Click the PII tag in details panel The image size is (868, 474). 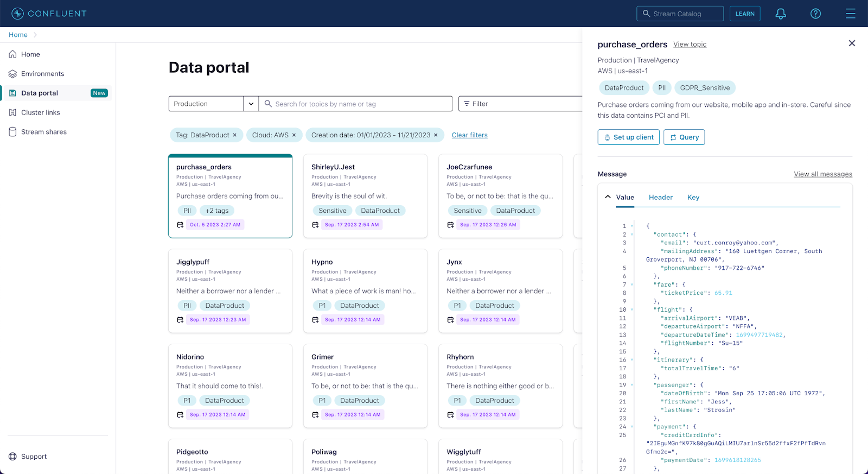pos(662,88)
